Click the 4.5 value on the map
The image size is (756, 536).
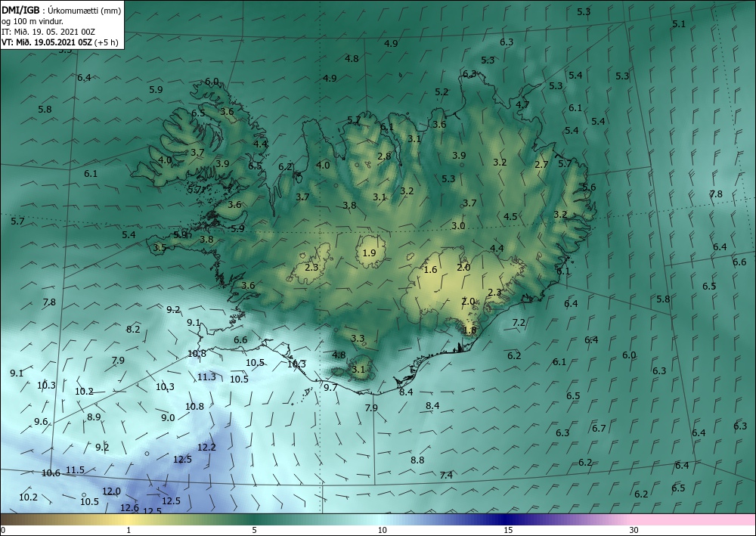510,216
